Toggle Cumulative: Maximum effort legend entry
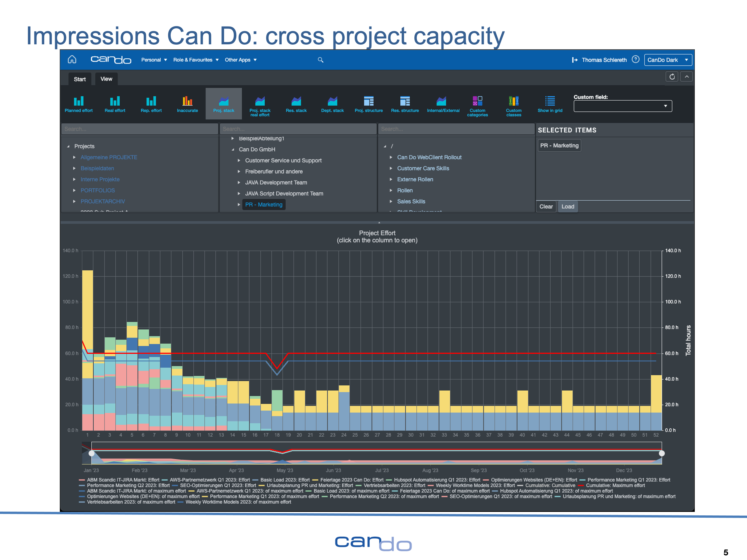The image size is (747, 560). pos(612,485)
